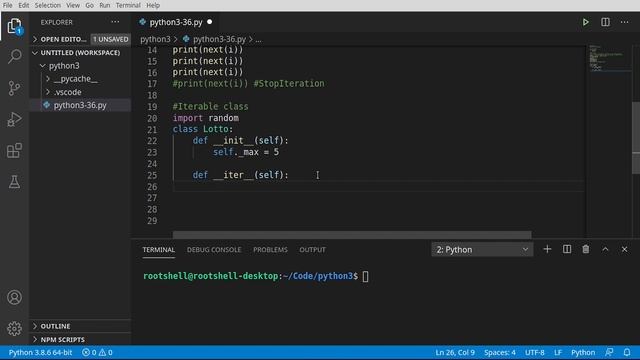Image resolution: width=640 pixels, height=360 pixels.
Task: Open the Edit menu
Action: coord(24,5)
